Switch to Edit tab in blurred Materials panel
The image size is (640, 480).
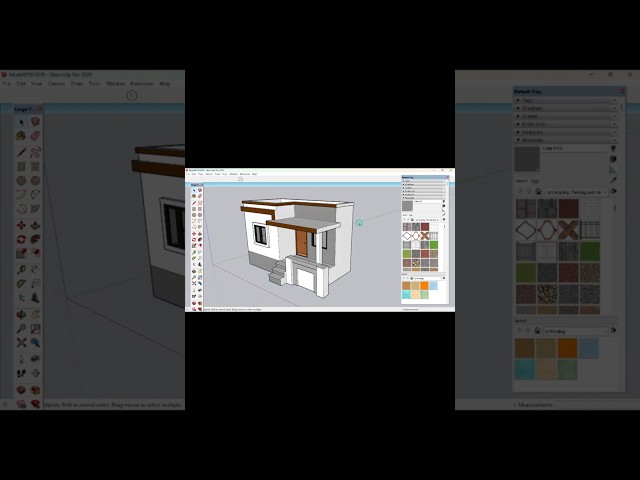535,181
